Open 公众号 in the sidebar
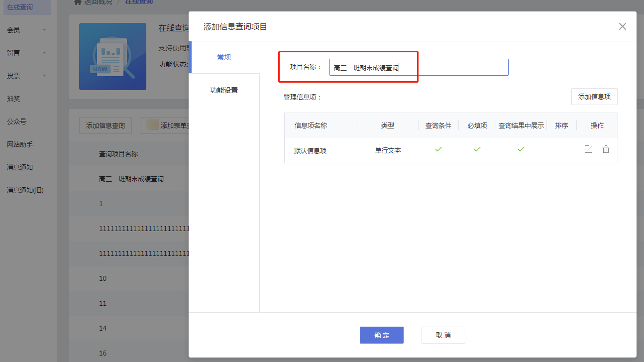 click(x=17, y=121)
